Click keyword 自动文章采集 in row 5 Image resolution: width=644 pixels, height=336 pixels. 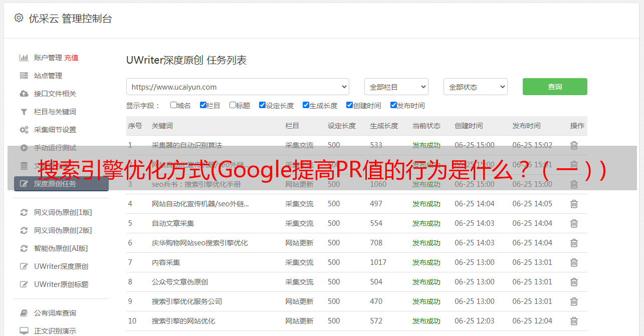pos(173,223)
